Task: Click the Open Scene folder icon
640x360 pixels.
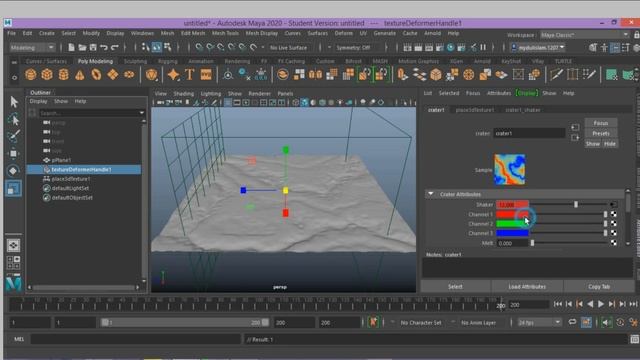Action: click(82, 47)
